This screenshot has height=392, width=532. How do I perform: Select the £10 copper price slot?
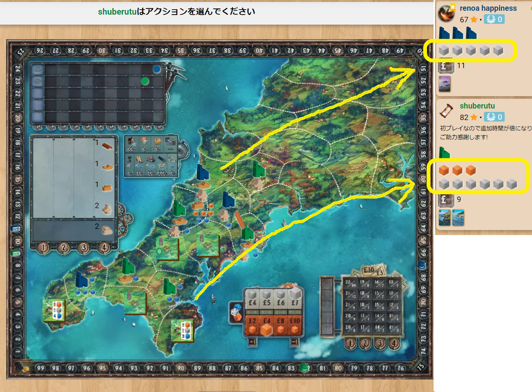[x=296, y=325]
